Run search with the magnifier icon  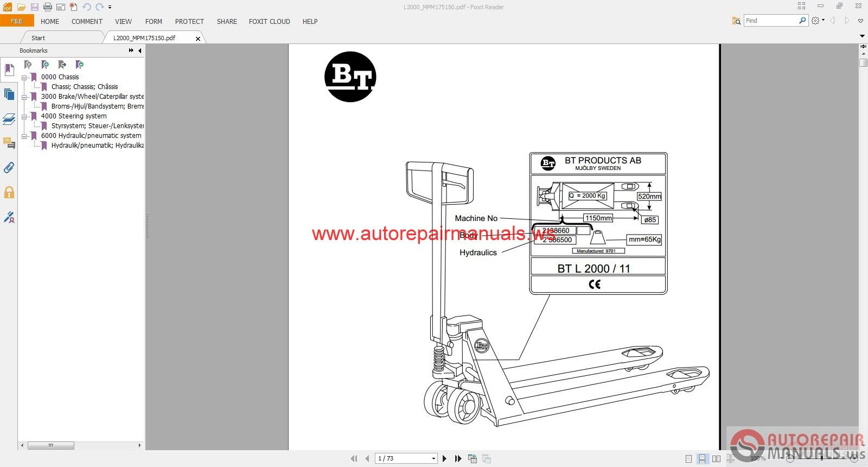tap(802, 21)
